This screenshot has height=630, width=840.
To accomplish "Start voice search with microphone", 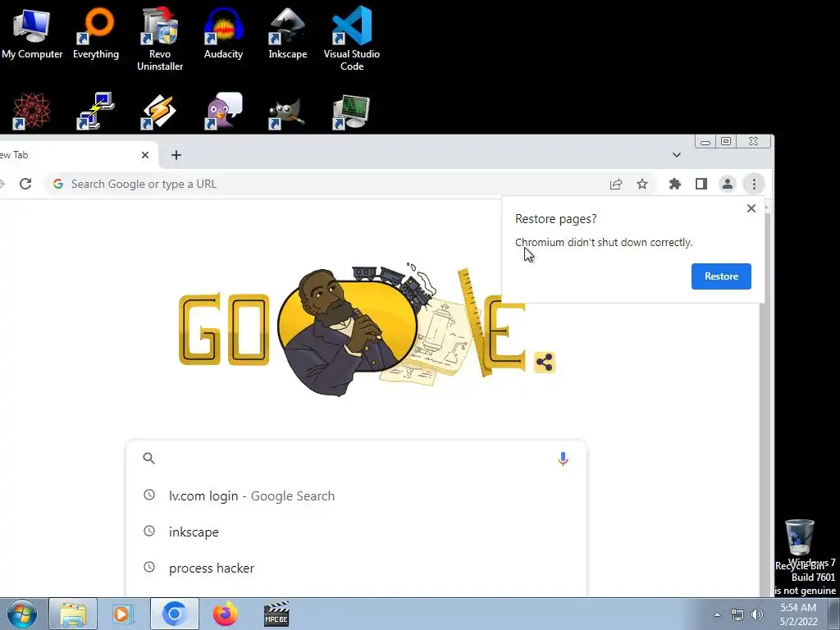I will 563,459.
